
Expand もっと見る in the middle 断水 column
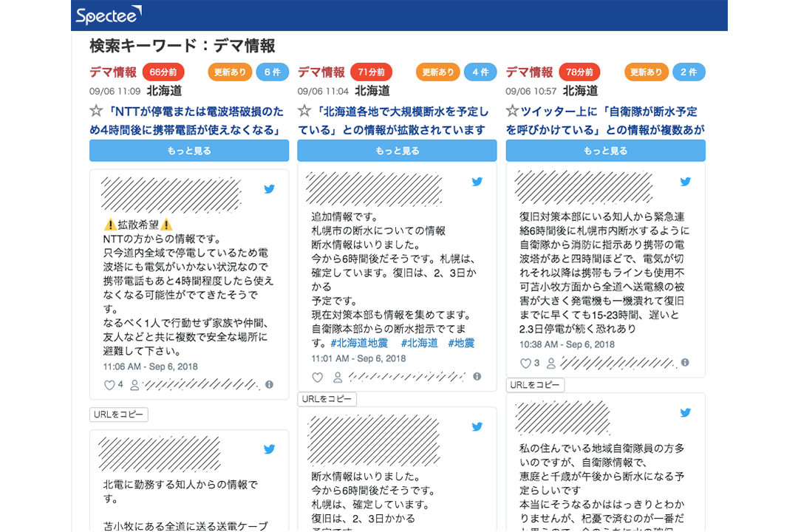click(x=396, y=150)
